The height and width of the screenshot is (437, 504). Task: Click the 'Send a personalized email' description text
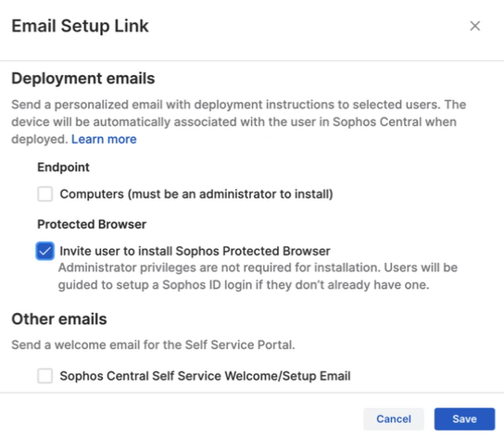[x=238, y=122]
